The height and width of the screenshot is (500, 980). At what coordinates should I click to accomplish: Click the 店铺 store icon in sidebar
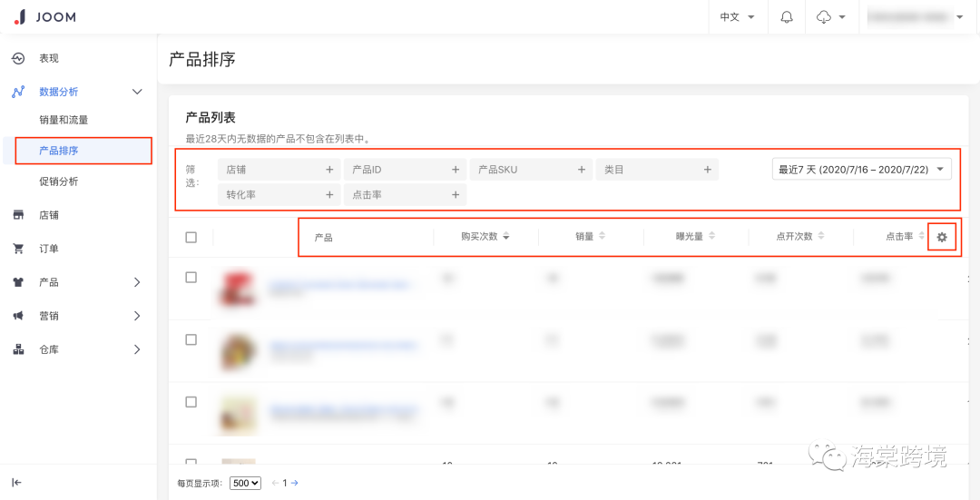click(18, 215)
